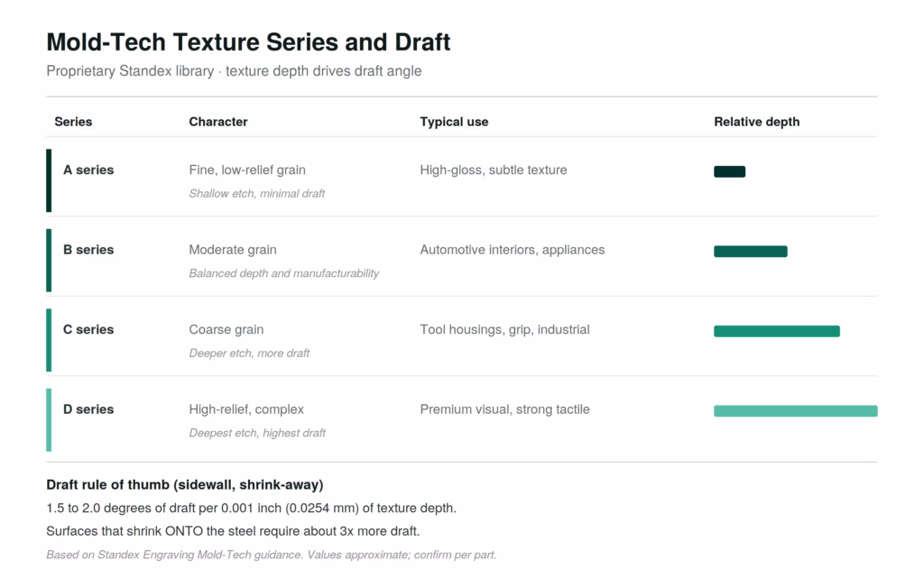Click the Fine, low-relief grain text

click(x=247, y=170)
